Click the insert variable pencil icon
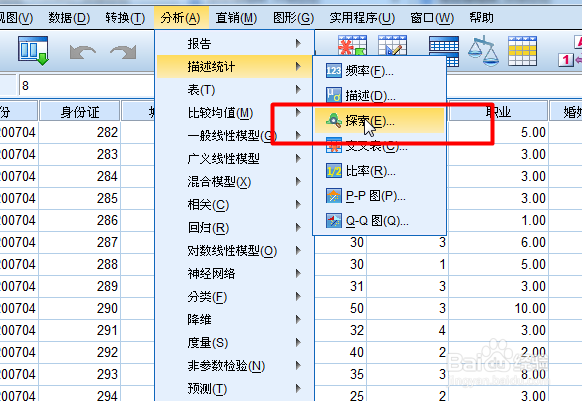This screenshot has height=401, width=582. point(392,45)
